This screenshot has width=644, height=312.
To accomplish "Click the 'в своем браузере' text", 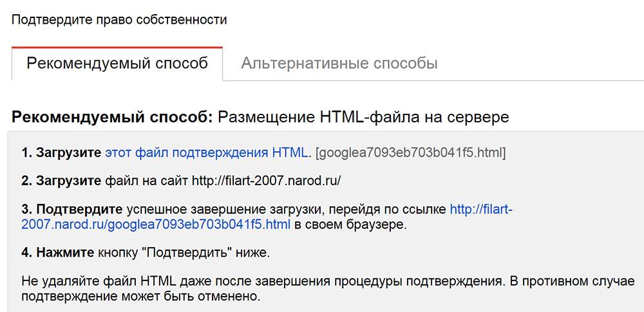I will click(351, 225).
